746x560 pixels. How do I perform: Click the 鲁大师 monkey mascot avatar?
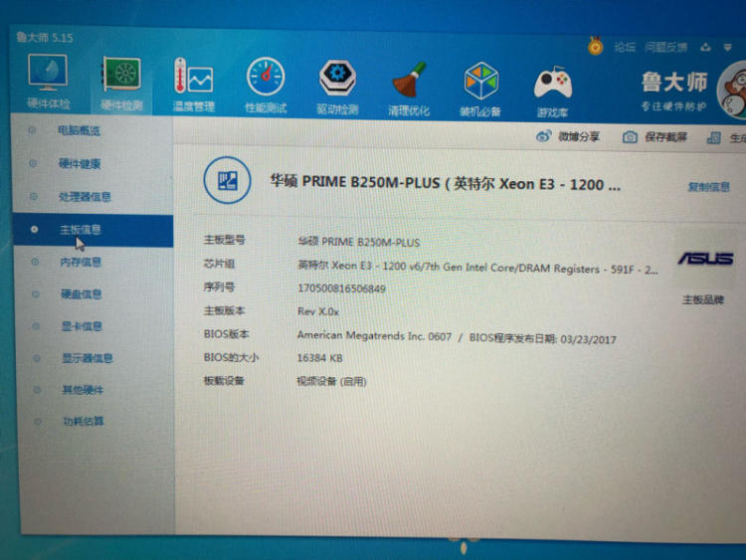coord(733,92)
